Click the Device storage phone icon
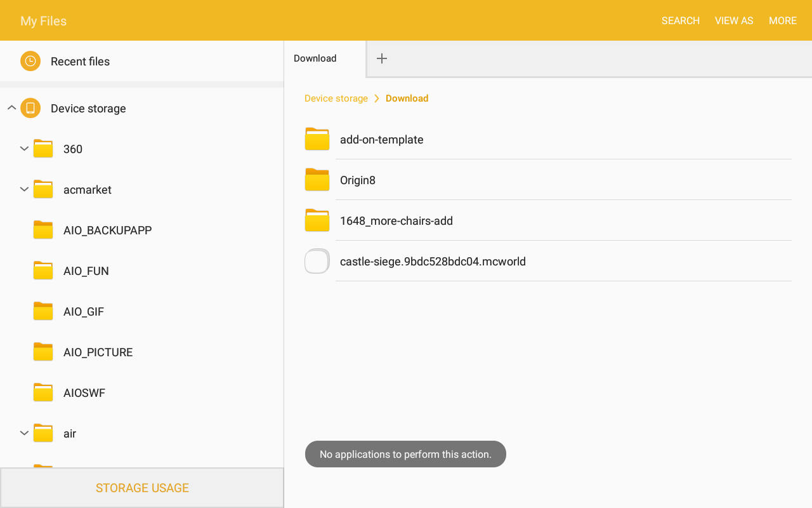Viewport: 812px width, 508px height. [30, 108]
